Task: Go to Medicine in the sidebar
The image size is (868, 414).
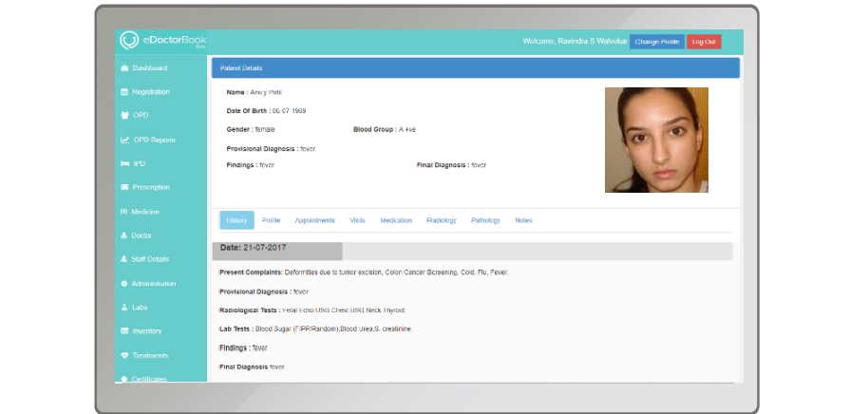Action: pos(145,212)
